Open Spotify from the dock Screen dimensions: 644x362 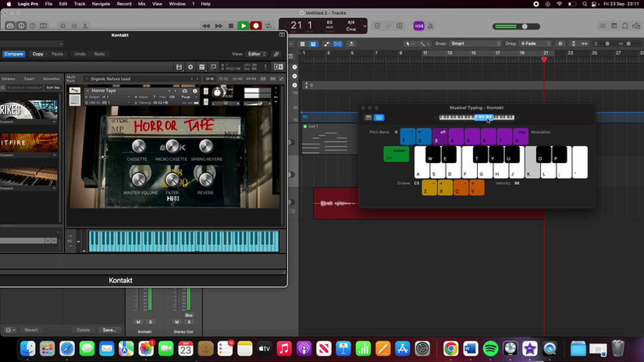point(490,349)
